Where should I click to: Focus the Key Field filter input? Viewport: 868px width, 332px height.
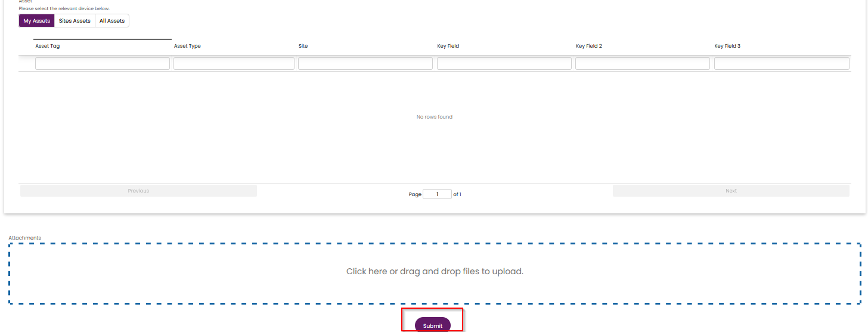click(x=504, y=64)
